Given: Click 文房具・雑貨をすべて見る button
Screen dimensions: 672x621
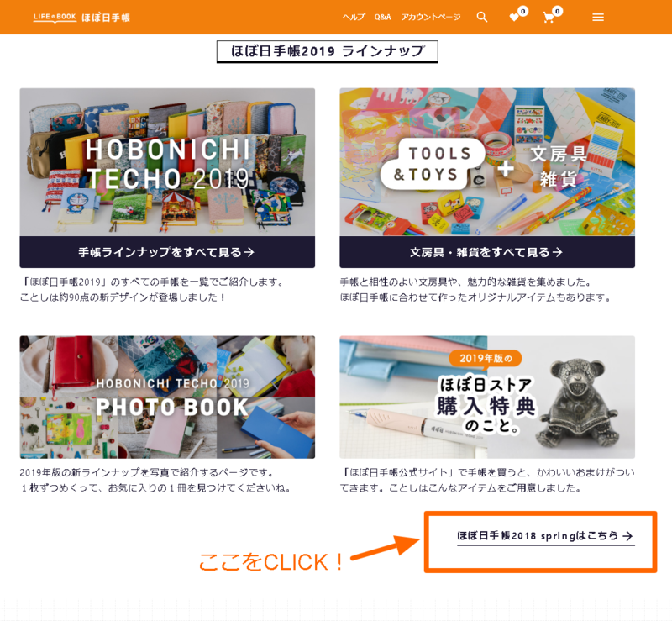Looking at the screenshot, I should pos(487,252).
